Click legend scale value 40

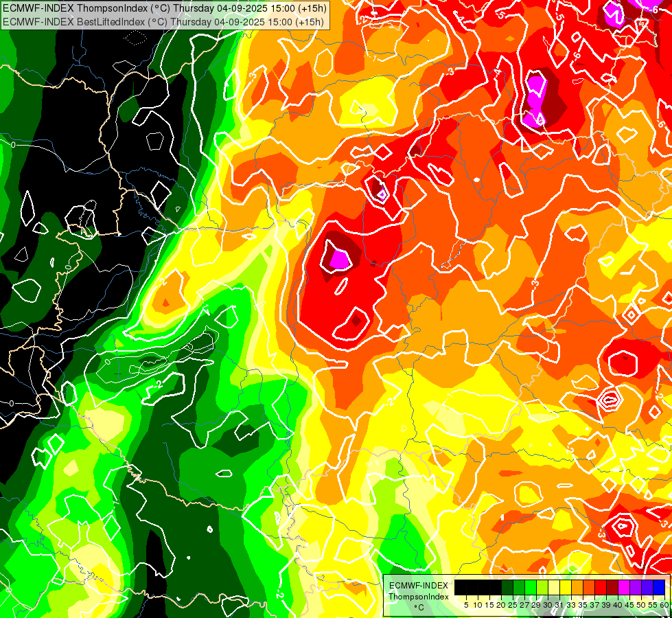[618, 605]
